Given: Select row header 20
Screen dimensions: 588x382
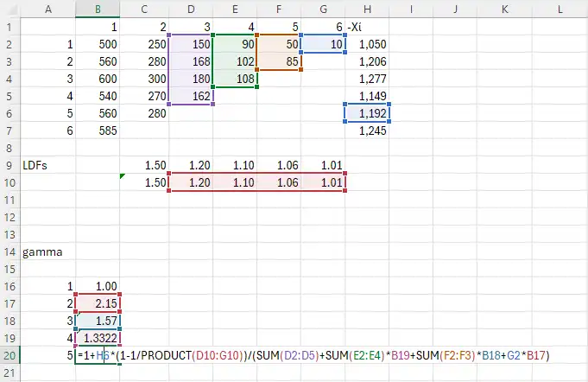Looking at the screenshot, I should click(x=9, y=355).
